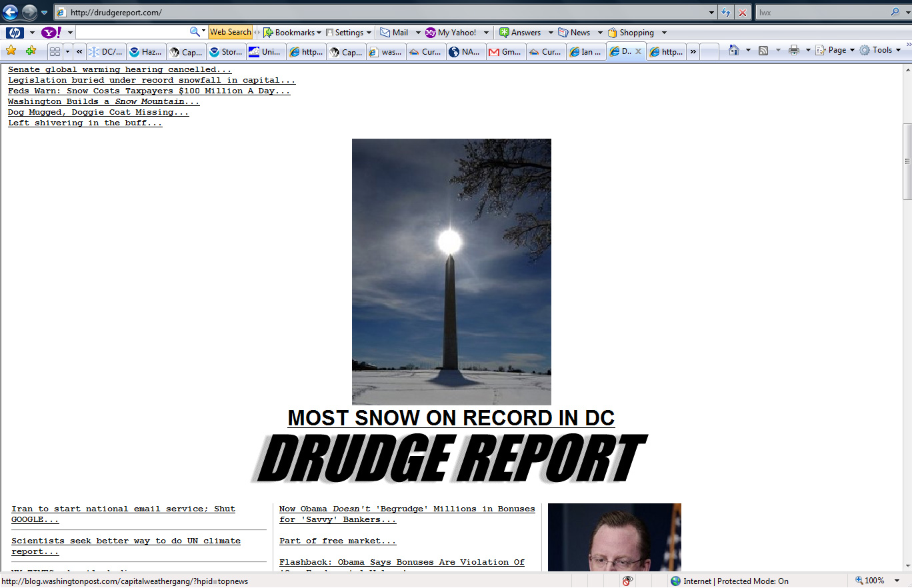Image resolution: width=912 pixels, height=588 pixels.
Task: Open a new blank tab
Action: tap(709, 51)
